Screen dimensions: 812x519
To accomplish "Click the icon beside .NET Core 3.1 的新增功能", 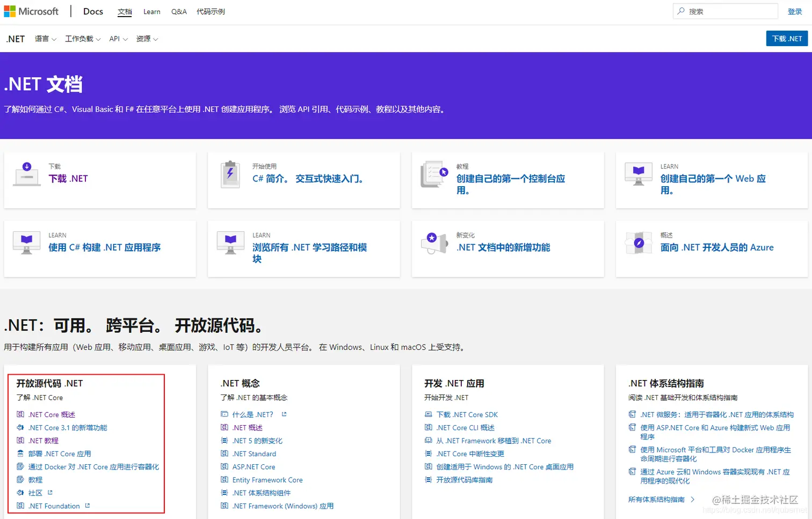I will click(x=20, y=428).
